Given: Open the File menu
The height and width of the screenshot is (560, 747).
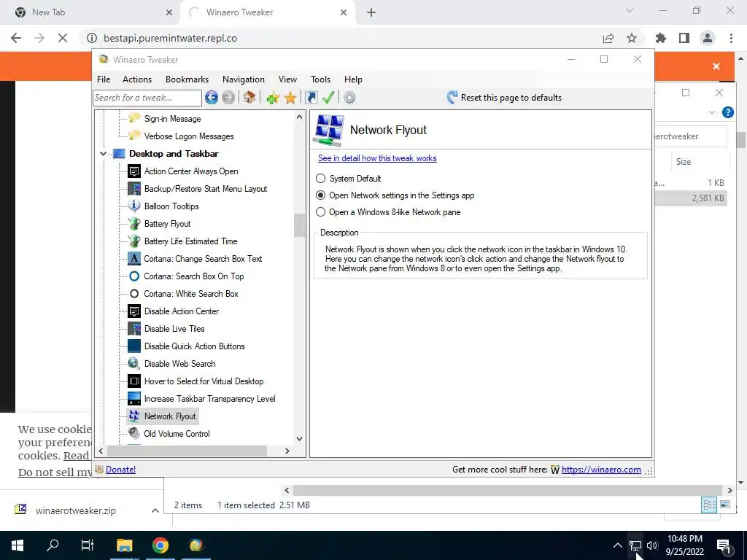Looking at the screenshot, I should tap(104, 79).
